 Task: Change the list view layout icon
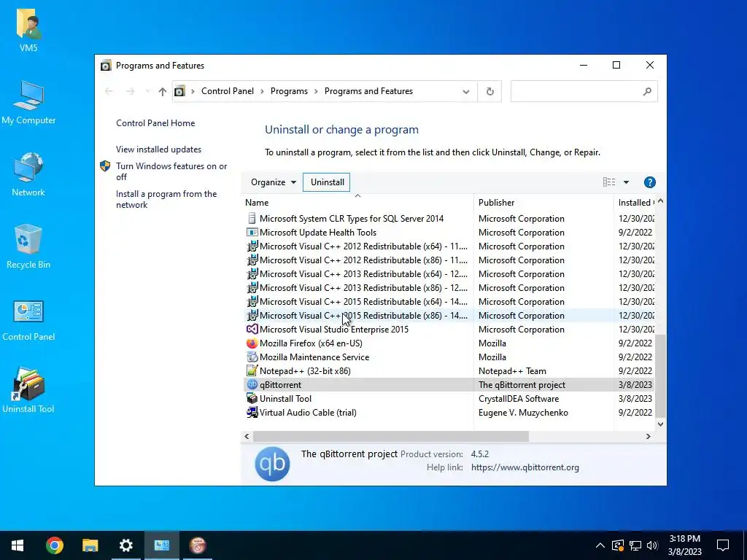click(609, 182)
